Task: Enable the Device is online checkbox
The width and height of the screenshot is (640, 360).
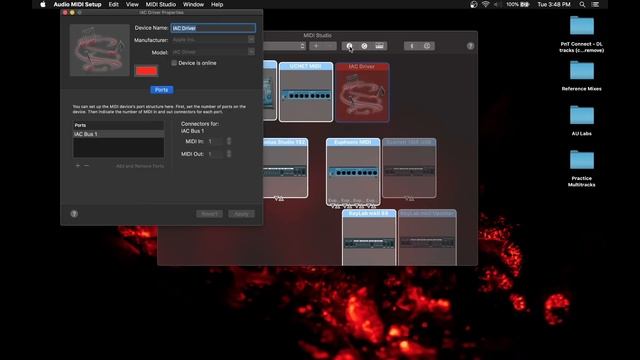Action: click(174, 63)
